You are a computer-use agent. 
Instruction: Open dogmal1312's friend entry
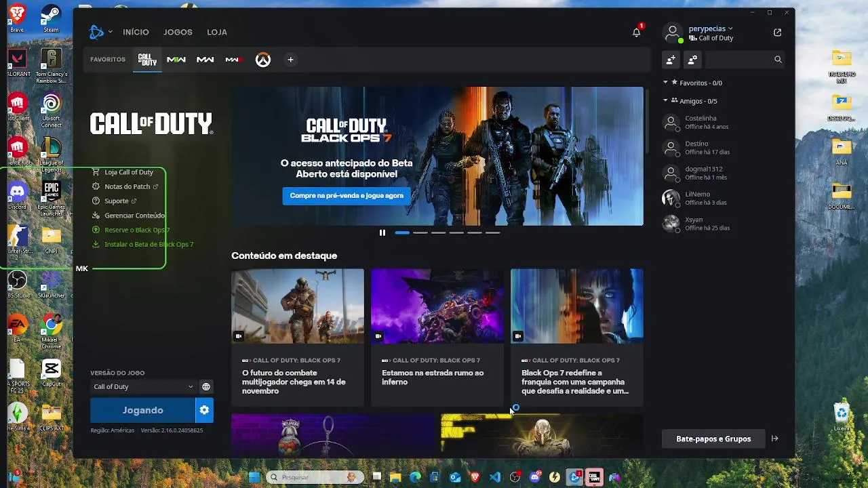[x=722, y=173]
